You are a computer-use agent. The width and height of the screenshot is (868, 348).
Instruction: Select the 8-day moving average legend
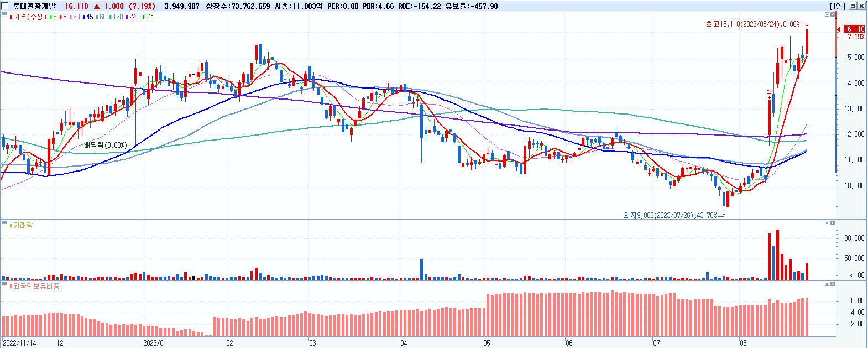pos(62,17)
